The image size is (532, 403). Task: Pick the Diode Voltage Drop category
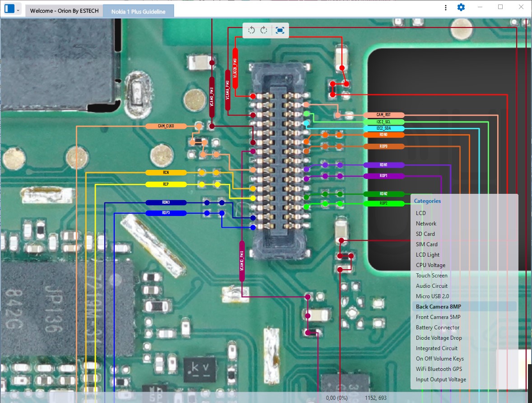pyautogui.click(x=439, y=338)
